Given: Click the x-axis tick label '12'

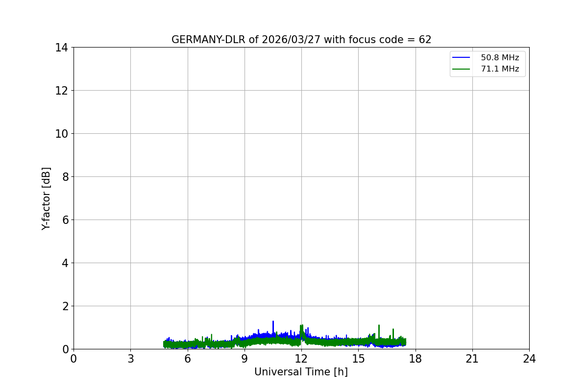Looking at the screenshot, I should coord(301,359).
